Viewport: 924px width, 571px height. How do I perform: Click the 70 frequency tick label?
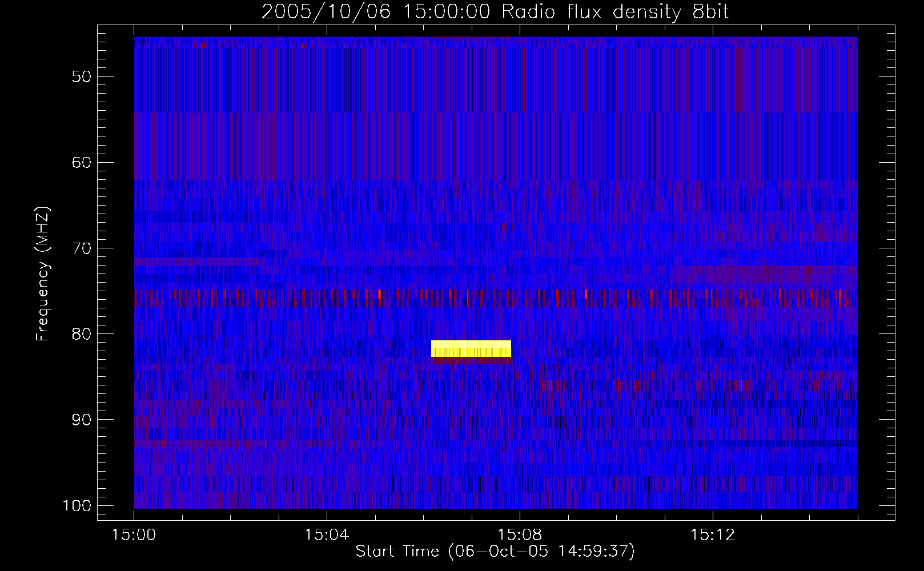(82, 248)
